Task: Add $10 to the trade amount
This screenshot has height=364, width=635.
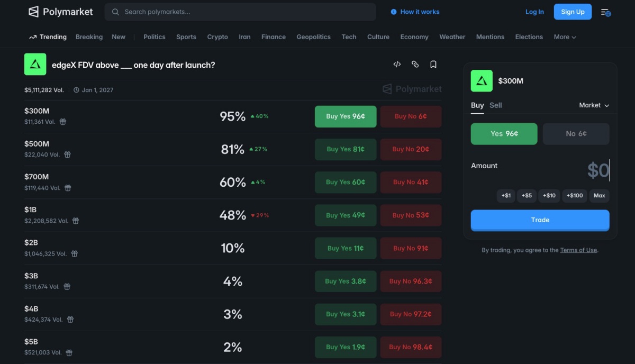Action: pyautogui.click(x=549, y=196)
